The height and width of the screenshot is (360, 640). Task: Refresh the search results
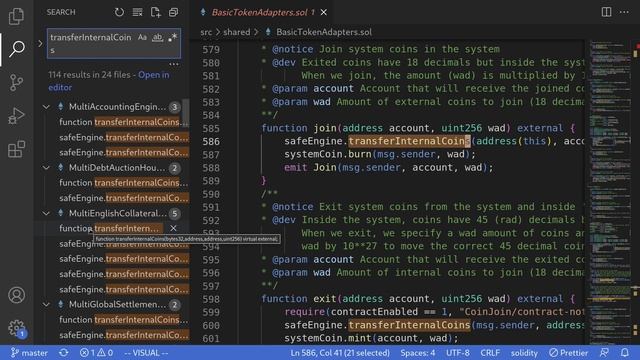pos(119,12)
